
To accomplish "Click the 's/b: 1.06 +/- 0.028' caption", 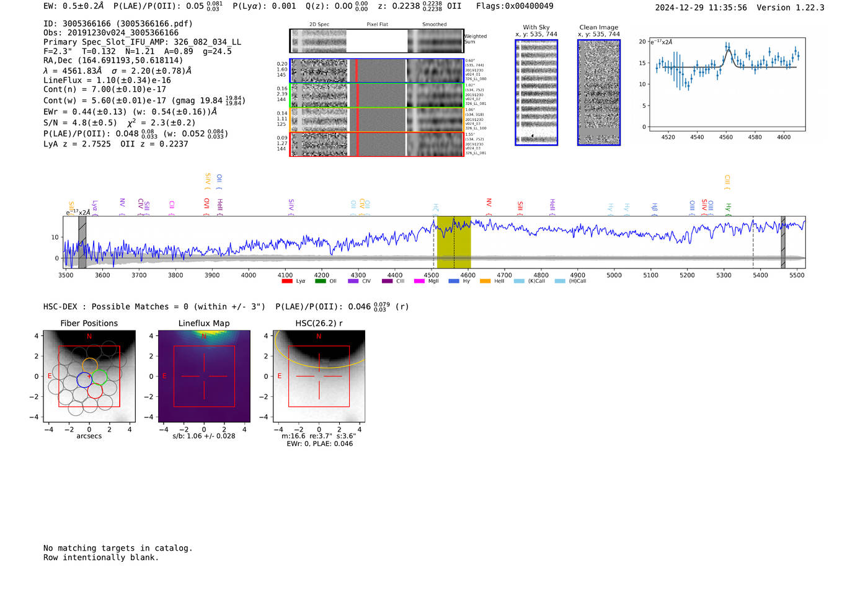I will (x=204, y=436).
